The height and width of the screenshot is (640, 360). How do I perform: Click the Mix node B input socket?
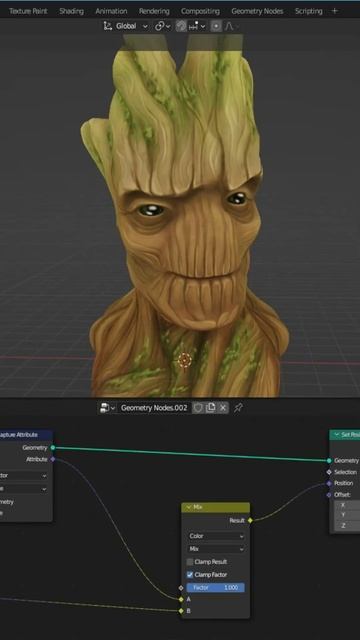pos(181,611)
